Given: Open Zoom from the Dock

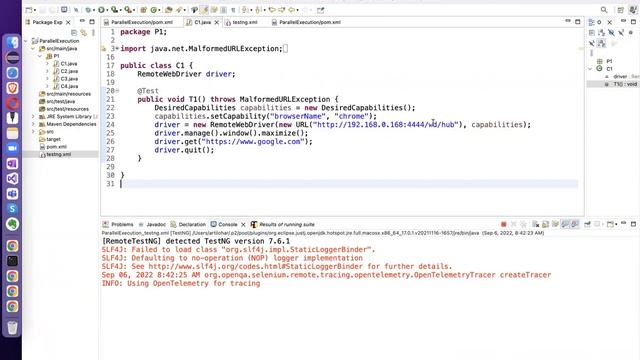Looking at the screenshot, I should [12, 148].
